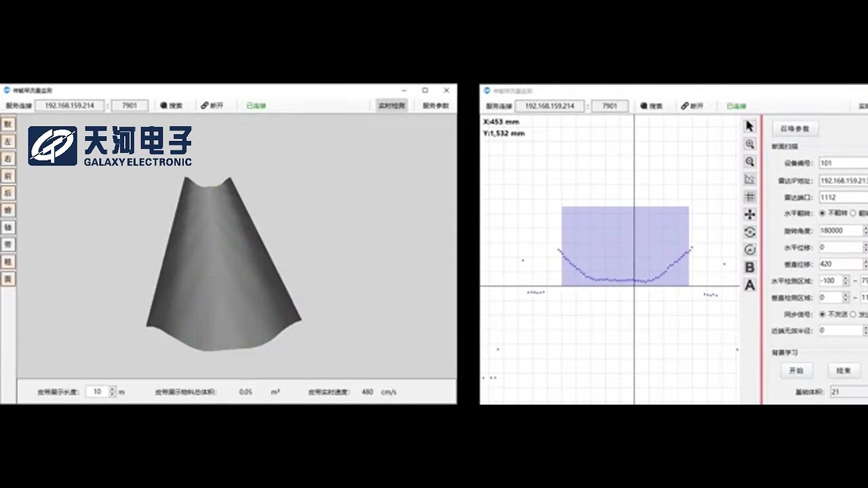Viewport: 868px width, 488px height.
Task: Open the 服务参数 tab in left window
Action: 435,106
